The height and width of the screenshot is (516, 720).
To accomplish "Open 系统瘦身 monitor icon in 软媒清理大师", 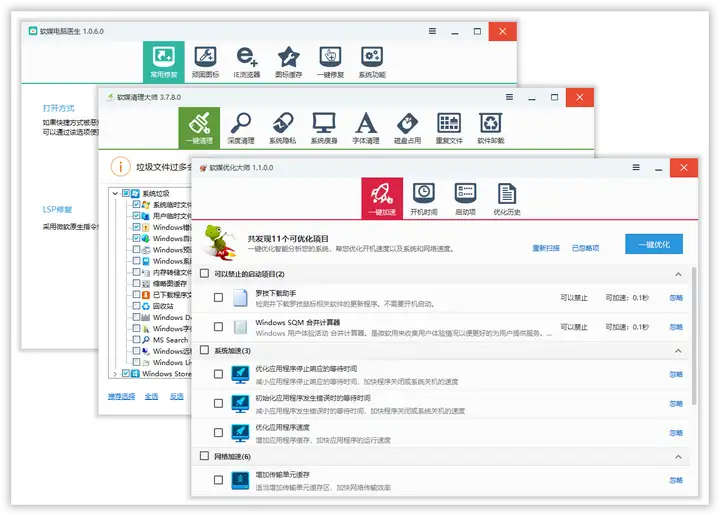I will 324,128.
